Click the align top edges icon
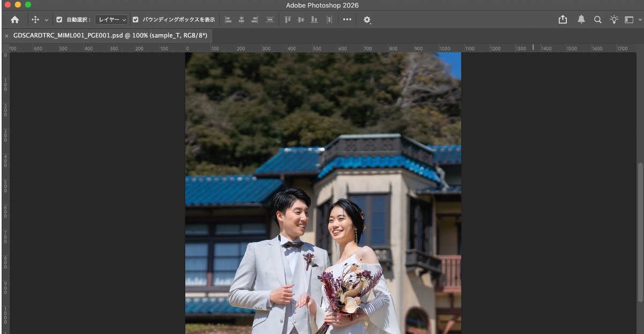Viewport: 644px width, 334px height. (x=289, y=19)
